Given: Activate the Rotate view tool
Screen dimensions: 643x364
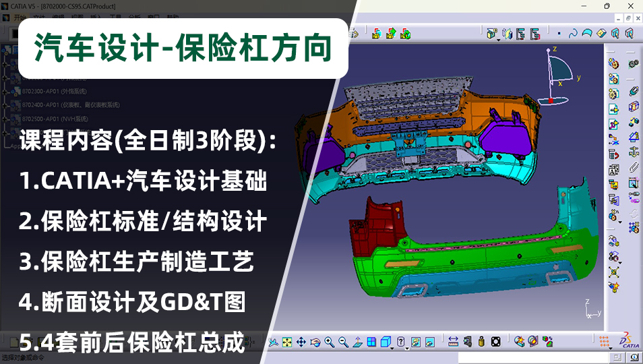Looking at the screenshot, I should 315,342.
